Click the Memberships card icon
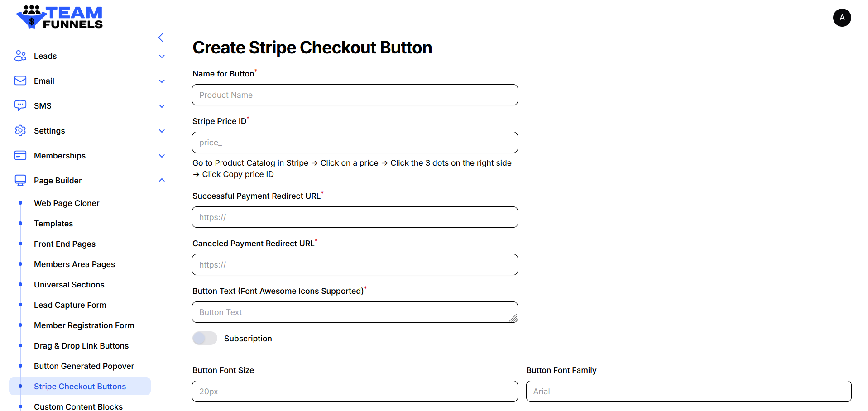 (20, 155)
